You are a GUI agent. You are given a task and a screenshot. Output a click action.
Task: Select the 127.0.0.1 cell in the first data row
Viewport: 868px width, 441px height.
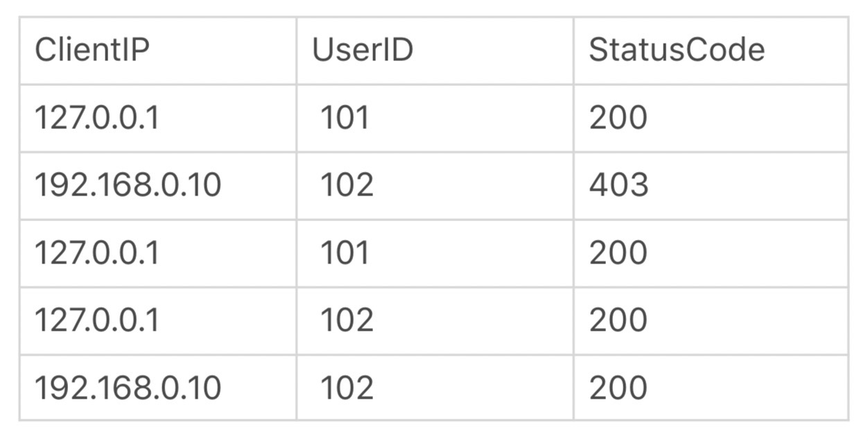point(96,119)
